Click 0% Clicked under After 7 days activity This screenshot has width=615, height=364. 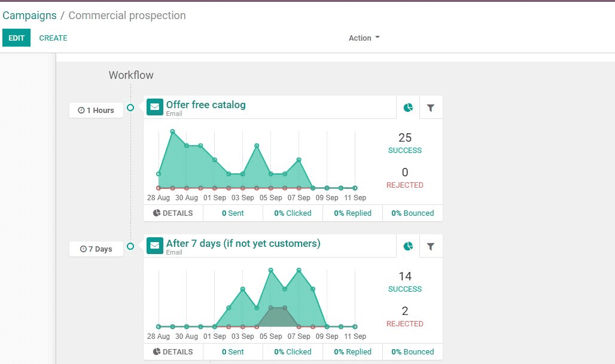293,352
